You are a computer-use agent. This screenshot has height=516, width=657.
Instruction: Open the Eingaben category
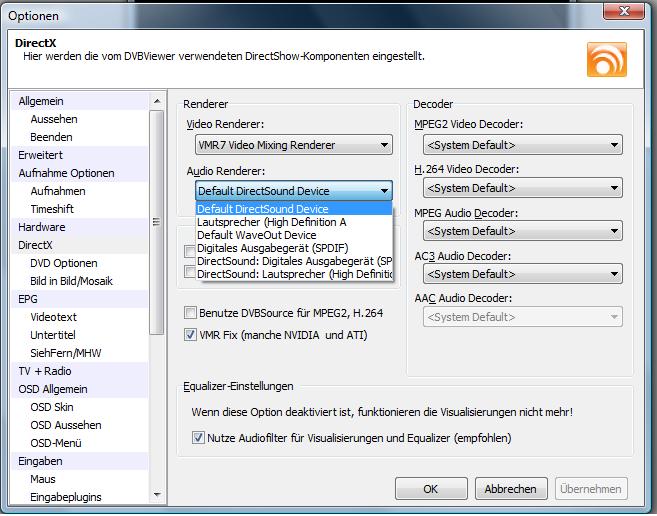click(x=80, y=461)
